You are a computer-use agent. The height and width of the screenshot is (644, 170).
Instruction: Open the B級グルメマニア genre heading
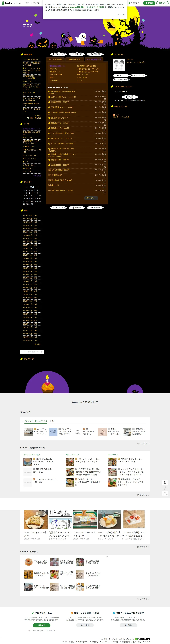[x=72, y=455]
